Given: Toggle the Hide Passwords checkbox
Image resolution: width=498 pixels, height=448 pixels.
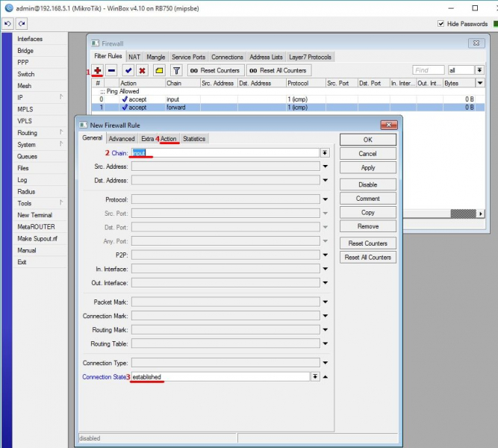Looking at the screenshot, I should click(x=441, y=24).
